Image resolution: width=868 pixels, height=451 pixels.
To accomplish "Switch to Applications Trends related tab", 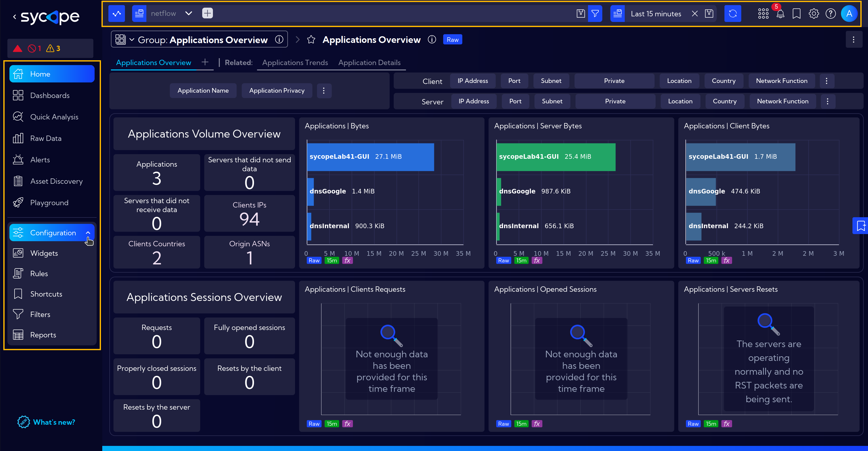I will coord(295,62).
